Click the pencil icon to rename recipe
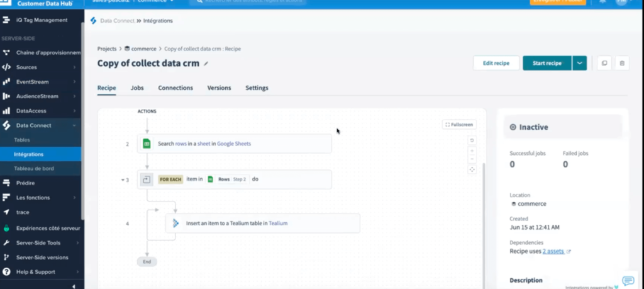The image size is (644, 289). pyautogui.click(x=206, y=64)
